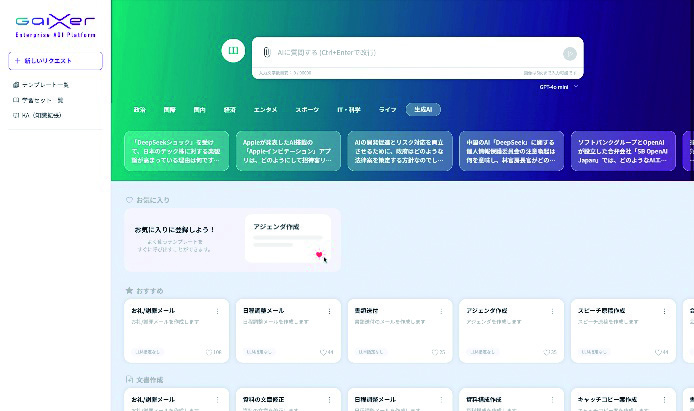Select the エンタメ news tab
The image size is (694, 411).
266,109
